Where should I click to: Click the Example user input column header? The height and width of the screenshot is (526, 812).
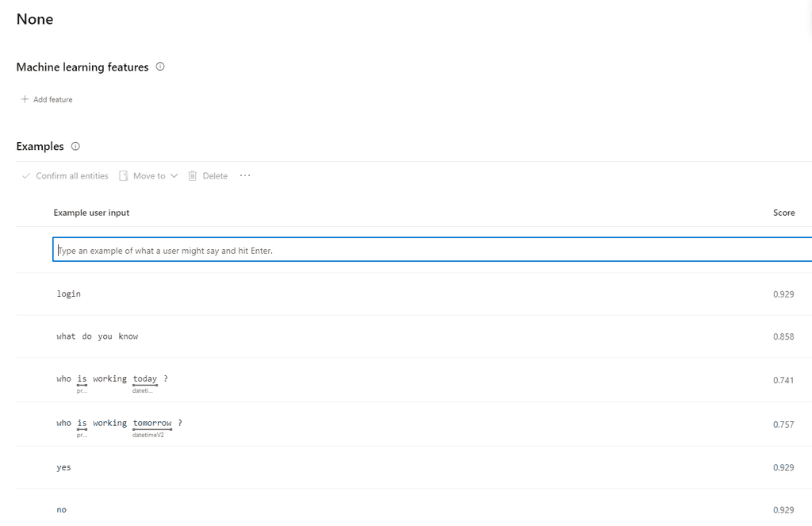(x=91, y=213)
